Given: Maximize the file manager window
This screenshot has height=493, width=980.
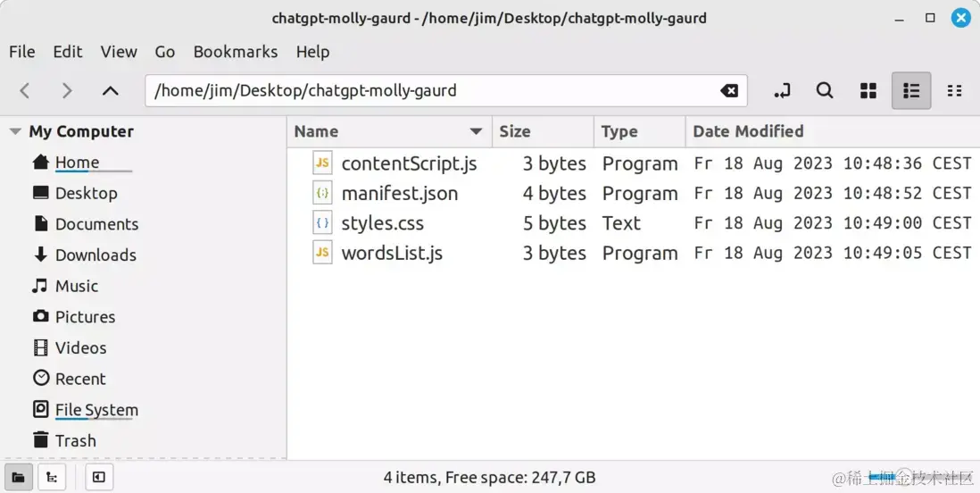Looking at the screenshot, I should [930, 18].
